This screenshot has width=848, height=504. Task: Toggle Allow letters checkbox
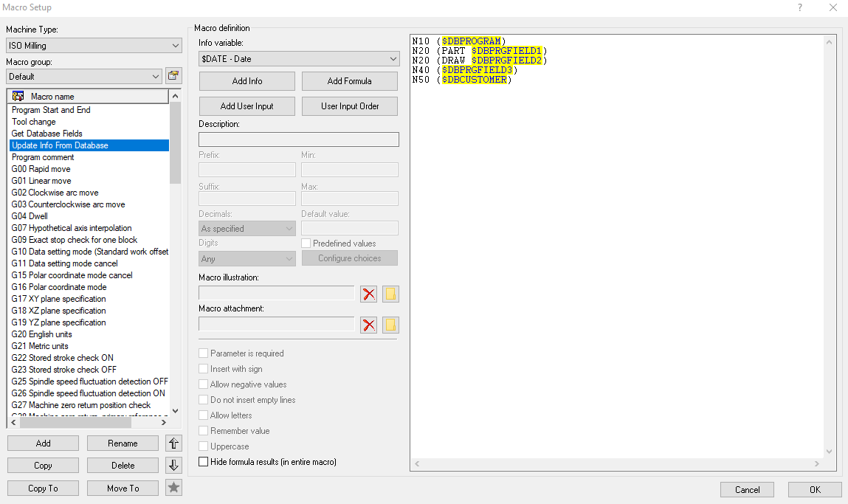click(x=204, y=415)
